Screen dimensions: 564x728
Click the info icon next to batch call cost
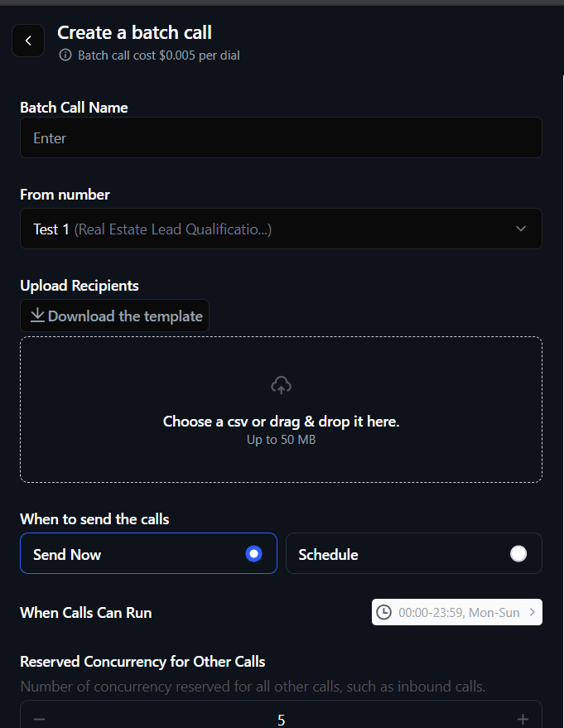65,55
